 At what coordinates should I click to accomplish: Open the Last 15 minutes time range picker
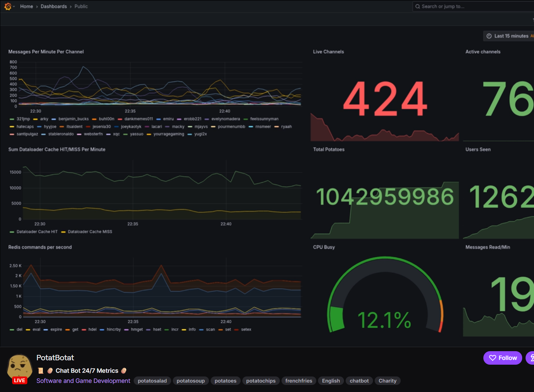(x=509, y=36)
